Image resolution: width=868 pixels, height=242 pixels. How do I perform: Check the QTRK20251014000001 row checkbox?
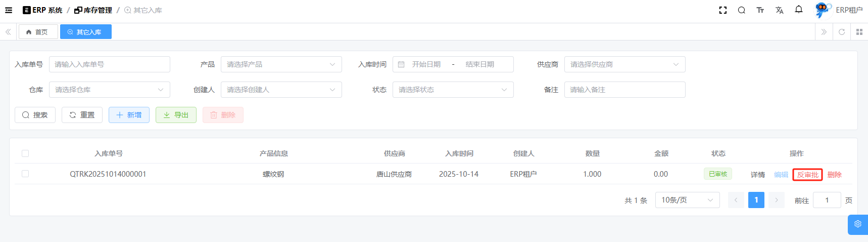tap(25, 174)
